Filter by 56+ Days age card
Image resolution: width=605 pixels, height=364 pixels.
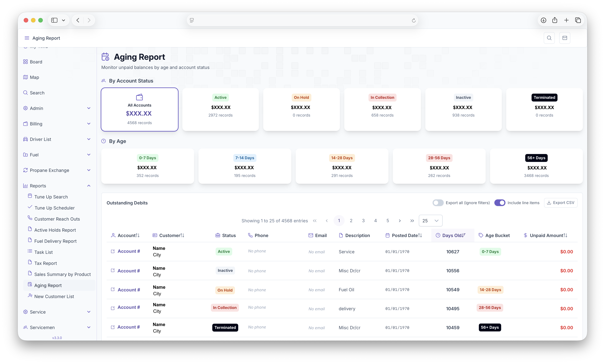[536, 166]
